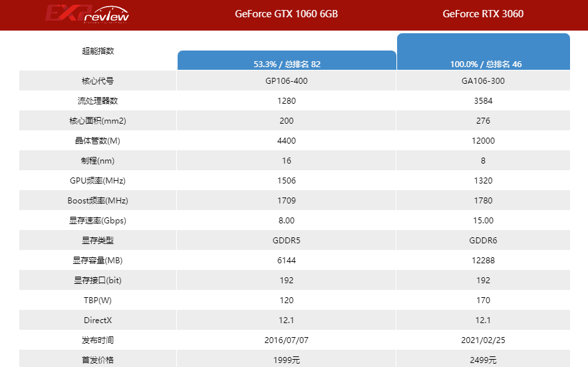Select the 15.00 memory speed value
The height and width of the screenshot is (367, 588).
pyautogui.click(x=483, y=221)
